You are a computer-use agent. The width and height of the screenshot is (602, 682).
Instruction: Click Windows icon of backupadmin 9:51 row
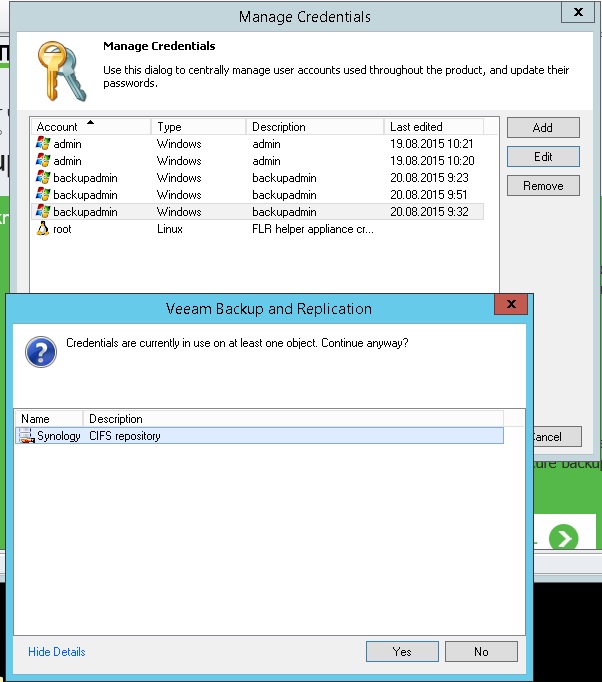(43, 194)
